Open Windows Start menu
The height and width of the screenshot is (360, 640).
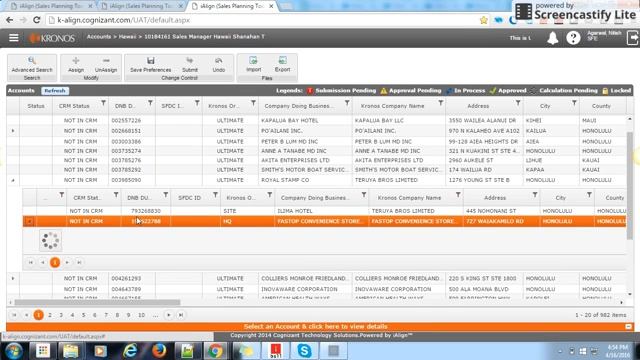[13, 351]
